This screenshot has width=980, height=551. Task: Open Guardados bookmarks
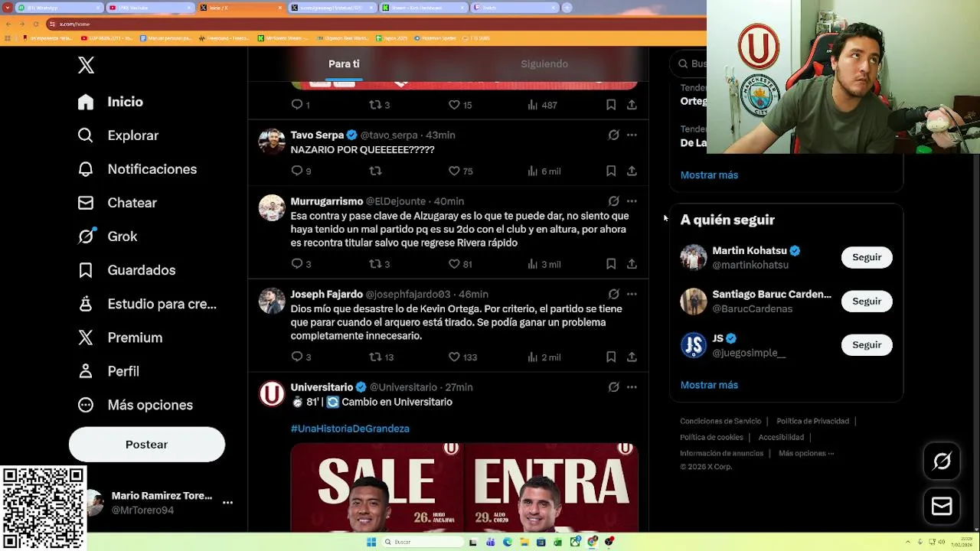pos(127,270)
